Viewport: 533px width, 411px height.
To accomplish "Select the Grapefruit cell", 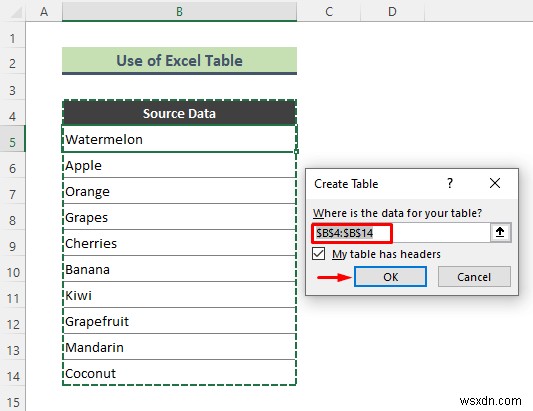I will [179, 321].
